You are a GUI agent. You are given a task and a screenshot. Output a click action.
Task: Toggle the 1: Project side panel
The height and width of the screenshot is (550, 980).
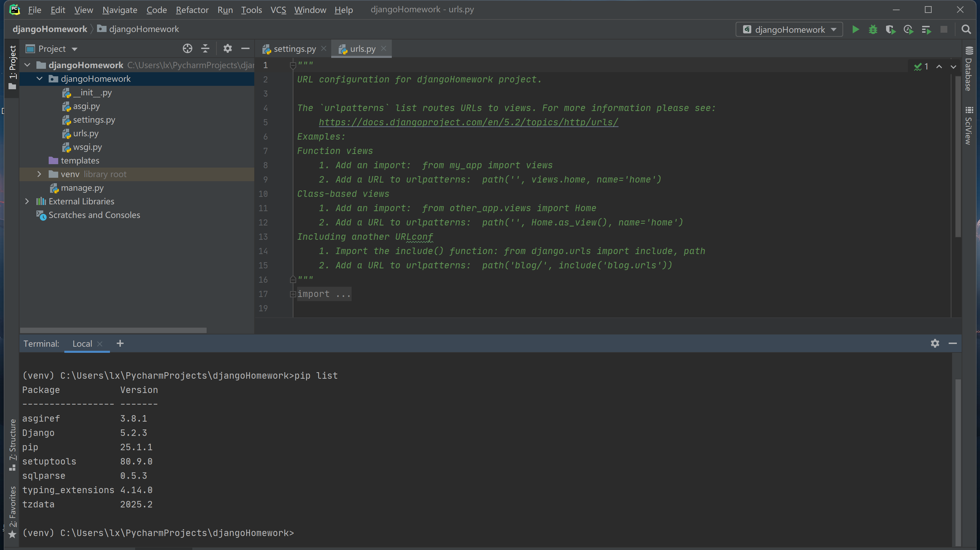pos(12,68)
